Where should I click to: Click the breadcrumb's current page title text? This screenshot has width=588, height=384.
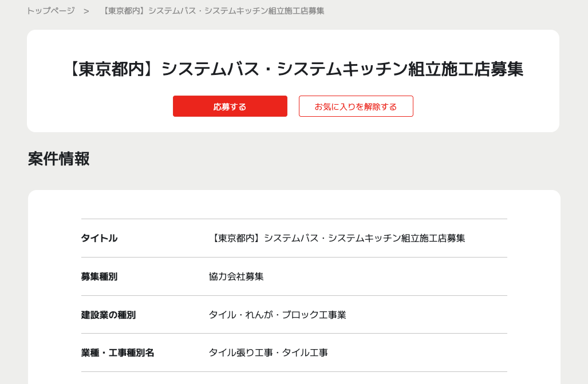click(x=212, y=11)
